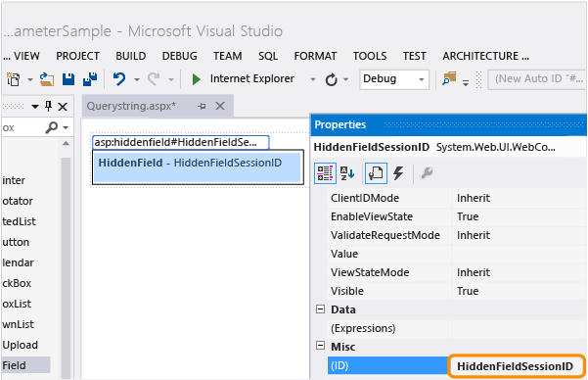Screen dimensions: 588x380
Task: Collapse the Data category
Action: coord(320,309)
